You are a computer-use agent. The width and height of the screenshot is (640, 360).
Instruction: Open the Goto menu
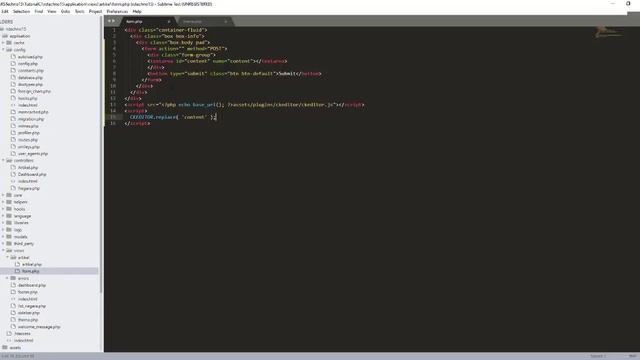[65, 11]
